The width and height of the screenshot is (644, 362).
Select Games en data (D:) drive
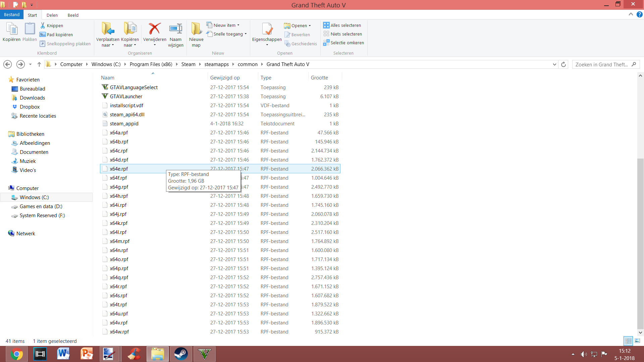tap(41, 206)
